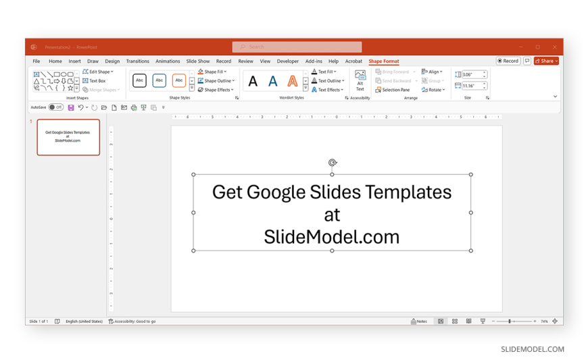The image size is (588, 364).
Task: Apply orange outlined A WordArt style
Action: [293, 81]
